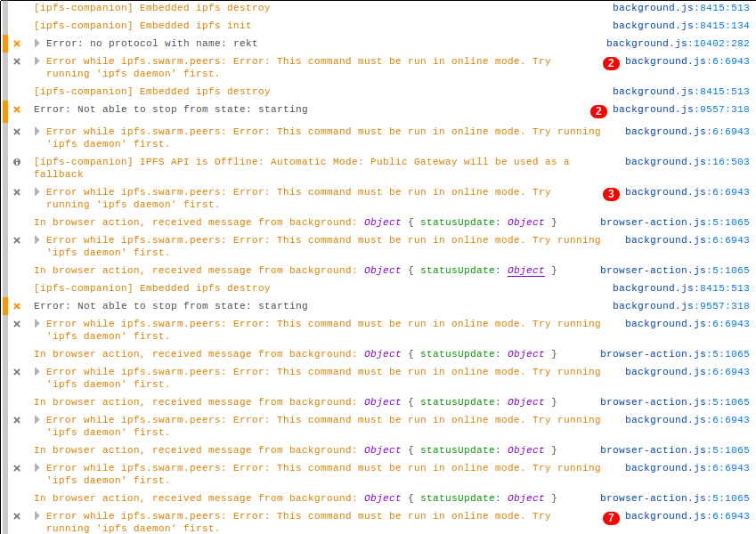Viewport: 756px width, 534px height.
Task: Click repeat badge 2 on 'Not able to stop' row
Action: pyautogui.click(x=598, y=111)
